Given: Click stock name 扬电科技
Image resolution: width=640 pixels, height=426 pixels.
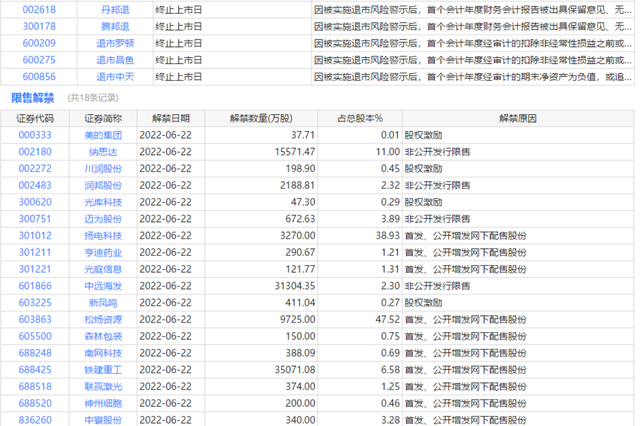Looking at the screenshot, I should [x=103, y=235].
